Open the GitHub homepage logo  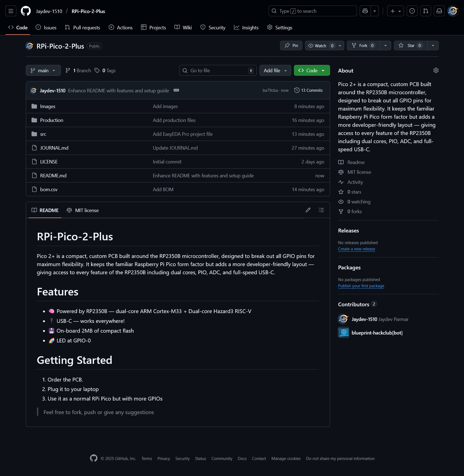pos(26,11)
